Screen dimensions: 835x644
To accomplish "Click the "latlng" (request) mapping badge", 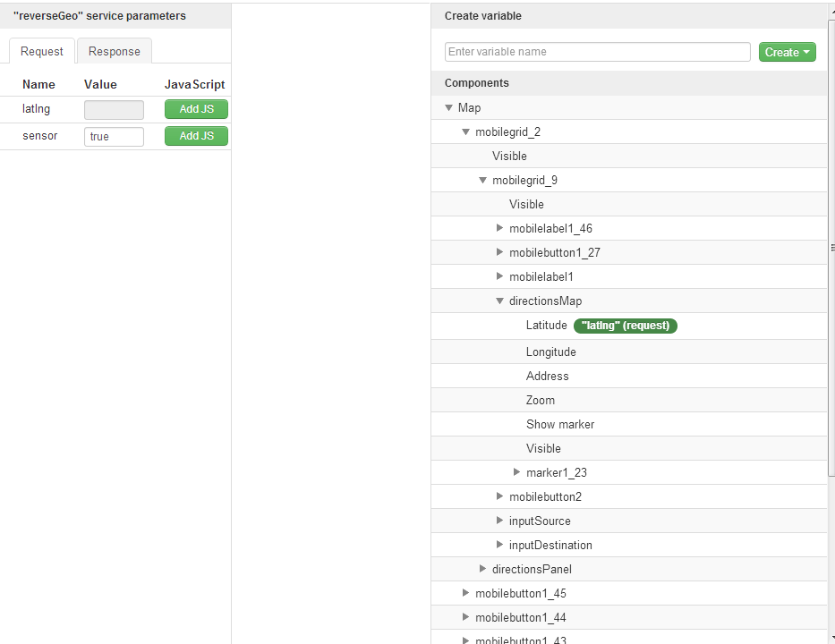I will coord(626,326).
